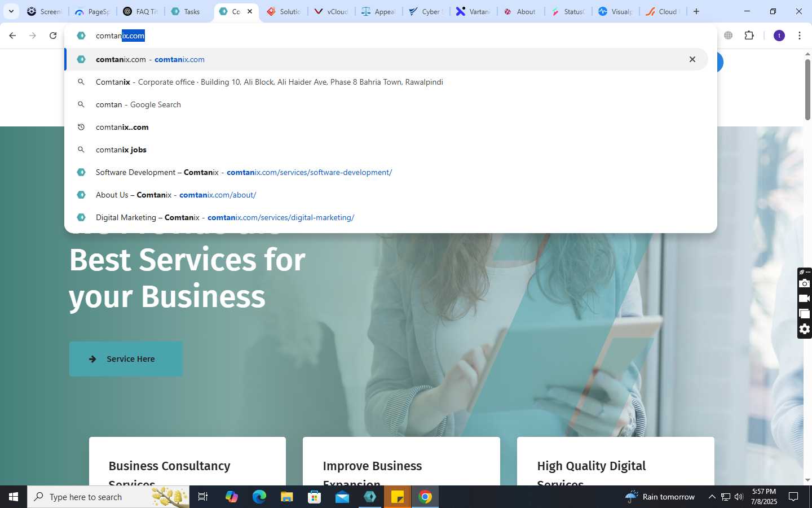The height and width of the screenshot is (508, 812).
Task: Go forward one page
Action: (x=33, y=36)
